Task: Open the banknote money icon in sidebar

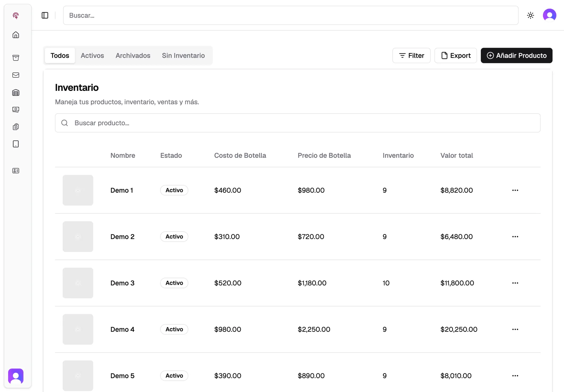Action: coord(16,109)
